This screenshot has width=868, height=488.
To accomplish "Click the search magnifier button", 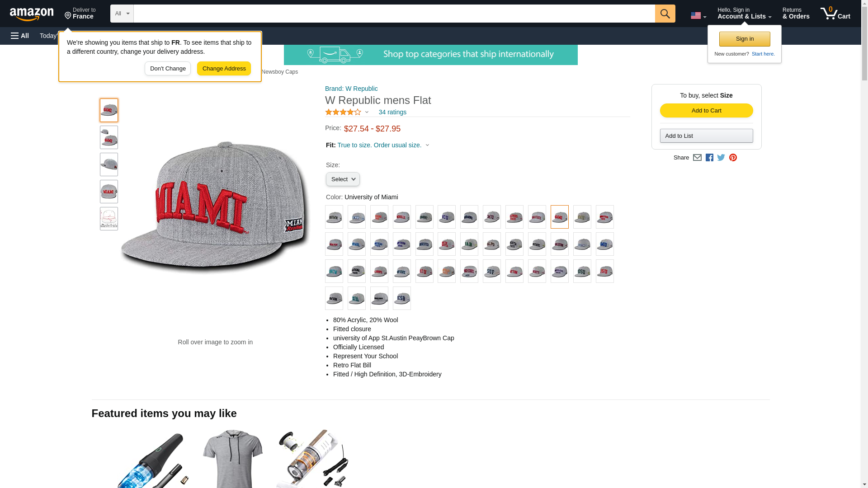I will click(665, 14).
